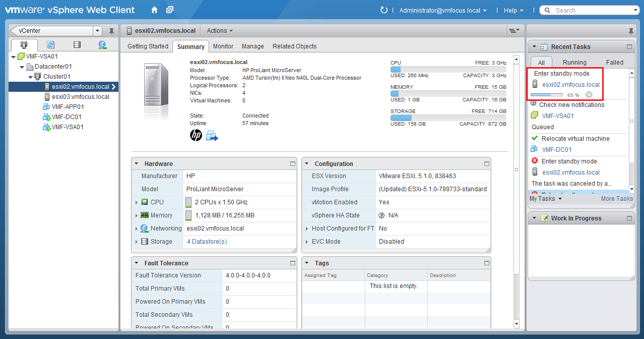
Task: Open the Related Objects tab
Action: click(294, 46)
